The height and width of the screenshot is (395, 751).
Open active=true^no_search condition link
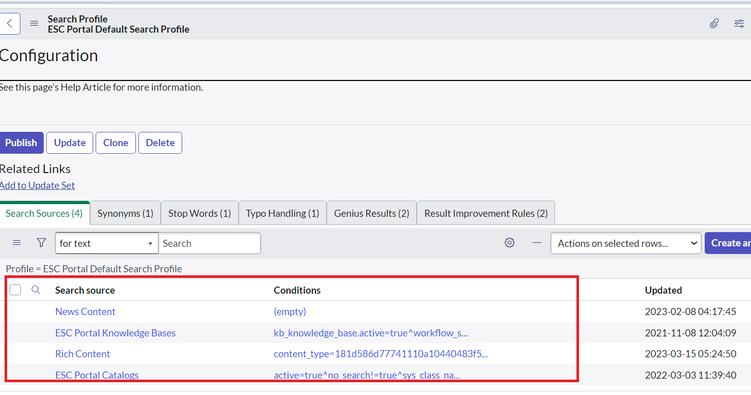point(367,375)
